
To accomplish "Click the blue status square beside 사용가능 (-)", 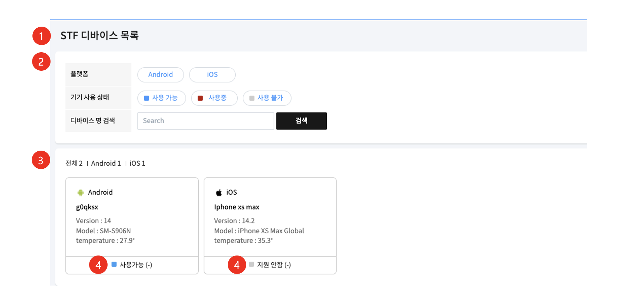I will [114, 264].
